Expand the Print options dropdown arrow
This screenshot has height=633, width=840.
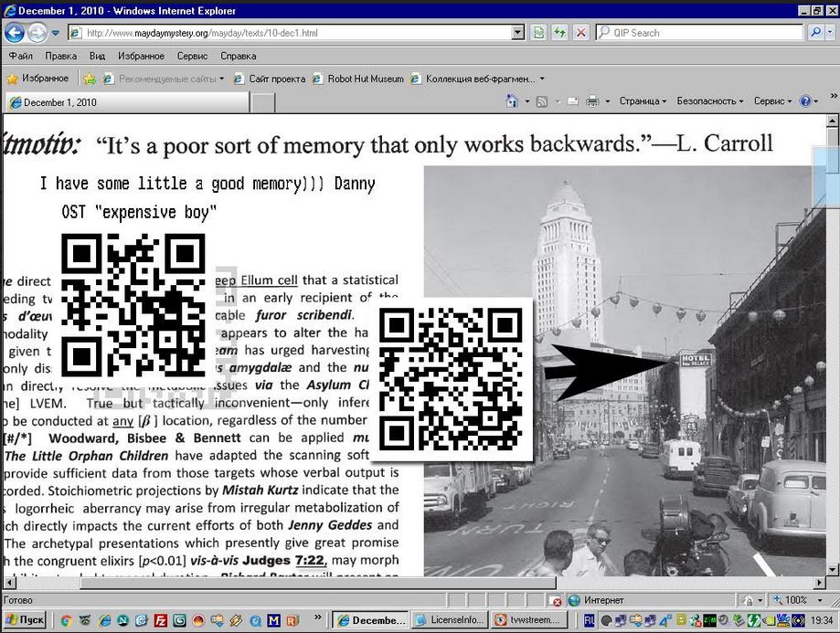(608, 101)
